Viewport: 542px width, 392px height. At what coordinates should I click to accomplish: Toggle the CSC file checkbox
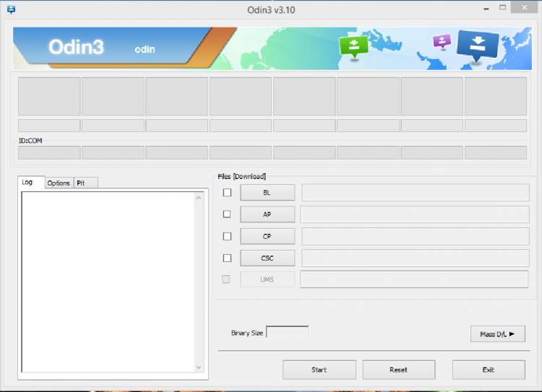[227, 258]
